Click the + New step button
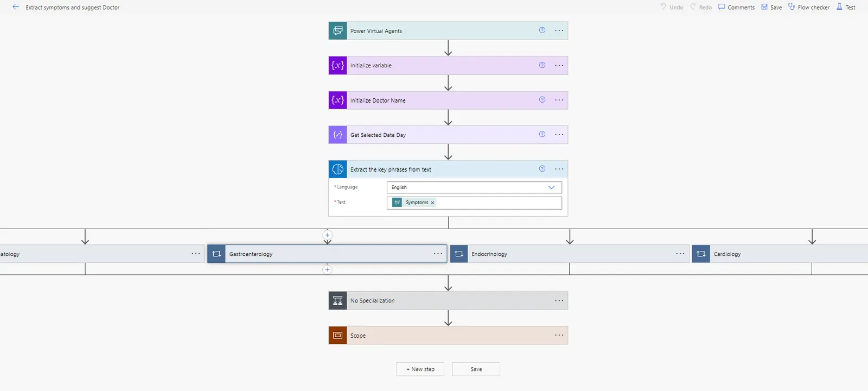Viewport: 868px width, 391px height. (420, 369)
